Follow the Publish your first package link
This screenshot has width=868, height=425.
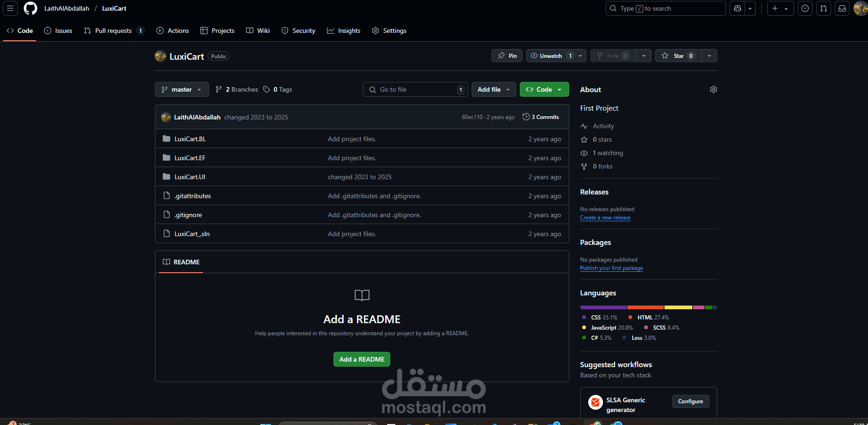tap(611, 268)
